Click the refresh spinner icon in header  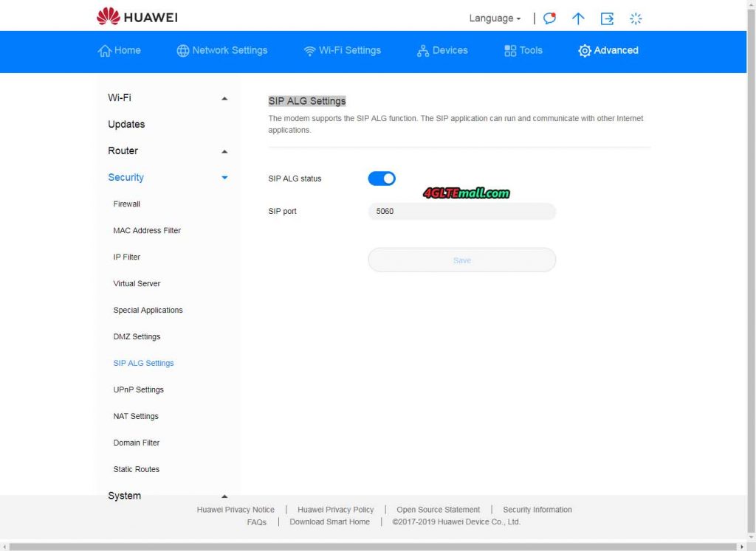pos(636,18)
